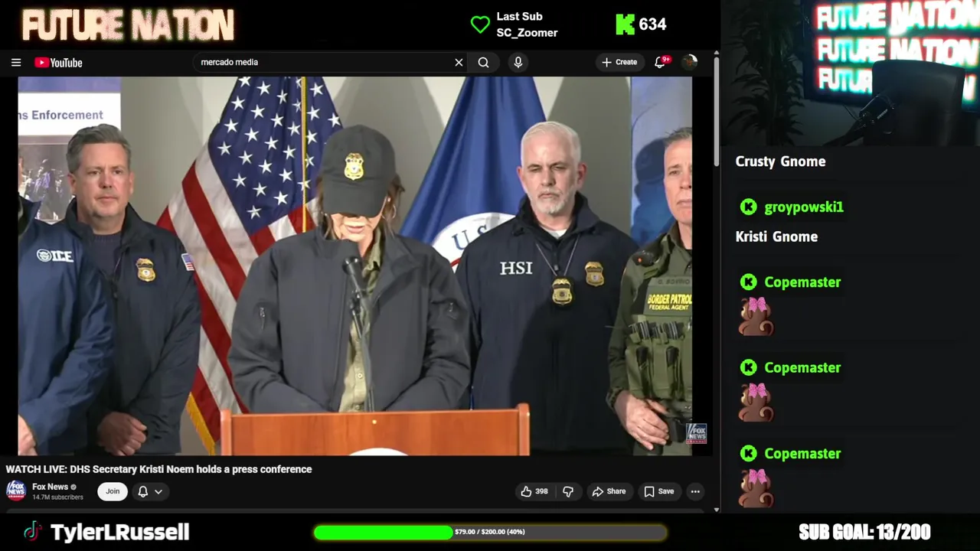Click the 'Crusty Gnome' chat message

pos(780,161)
